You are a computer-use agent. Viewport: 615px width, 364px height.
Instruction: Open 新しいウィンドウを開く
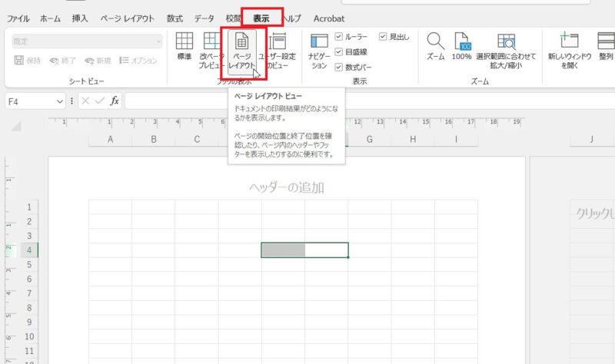click(570, 51)
